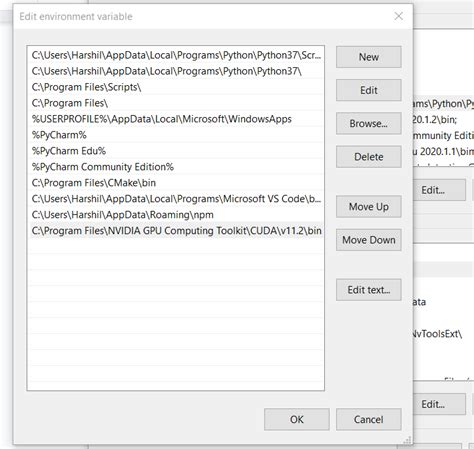This screenshot has width=474, height=449.
Task: Open the Browse... folder picker
Action: [368, 123]
